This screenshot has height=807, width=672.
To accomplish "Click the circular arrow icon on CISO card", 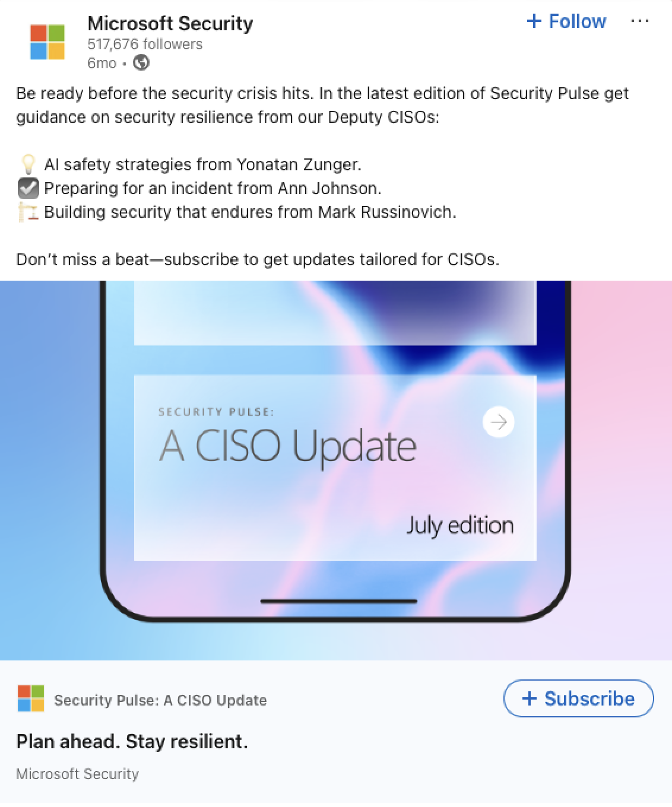I will (499, 422).
